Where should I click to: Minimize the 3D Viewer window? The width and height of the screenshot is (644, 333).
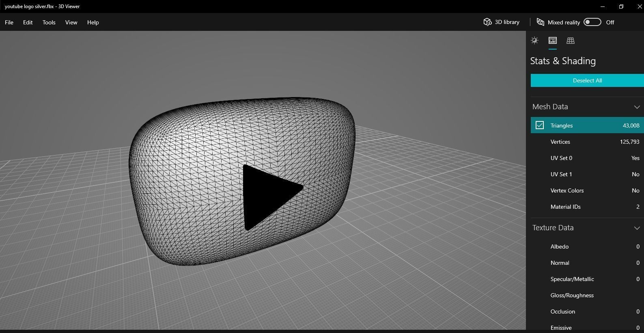click(x=603, y=6)
